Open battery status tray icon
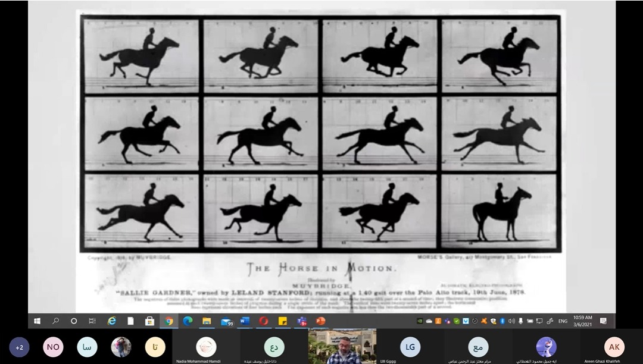This screenshot has height=364, width=643. point(530,321)
